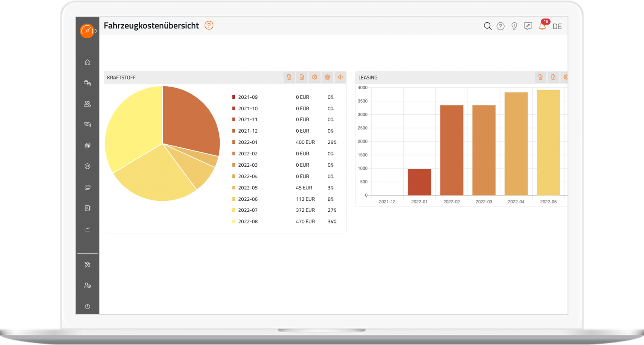Open the search magnifier in header
This screenshot has height=345, width=644.
(x=488, y=26)
